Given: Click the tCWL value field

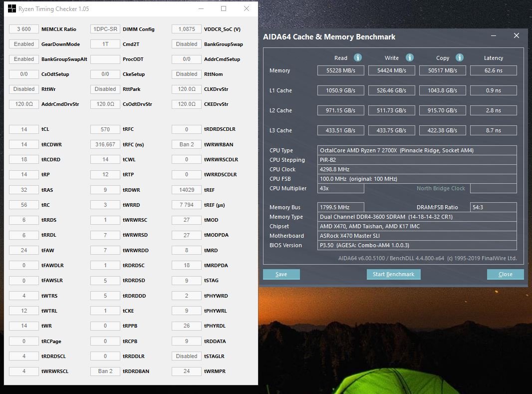Looking at the screenshot, I should coord(105,159).
